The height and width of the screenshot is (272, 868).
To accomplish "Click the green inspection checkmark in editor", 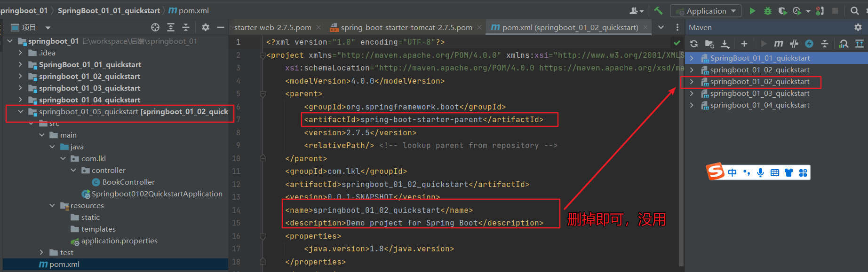I will [677, 43].
